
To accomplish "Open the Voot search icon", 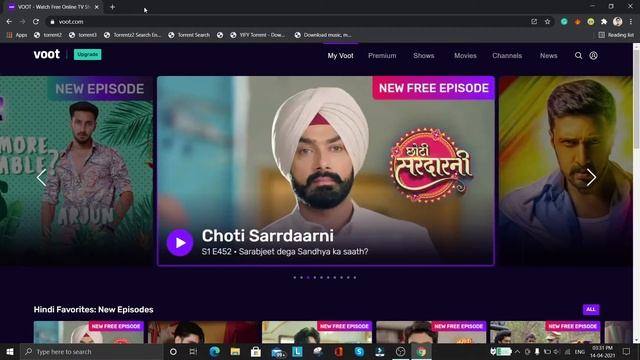I will (578, 56).
